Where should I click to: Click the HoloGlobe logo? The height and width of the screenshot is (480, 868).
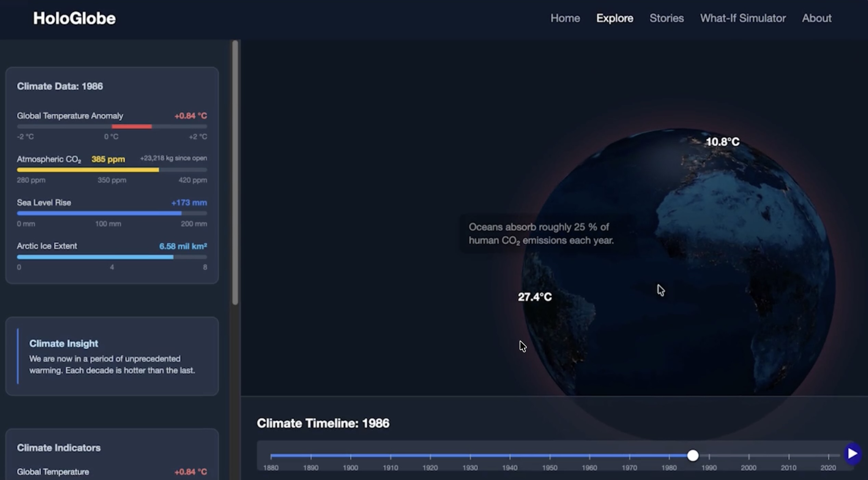pyautogui.click(x=74, y=18)
